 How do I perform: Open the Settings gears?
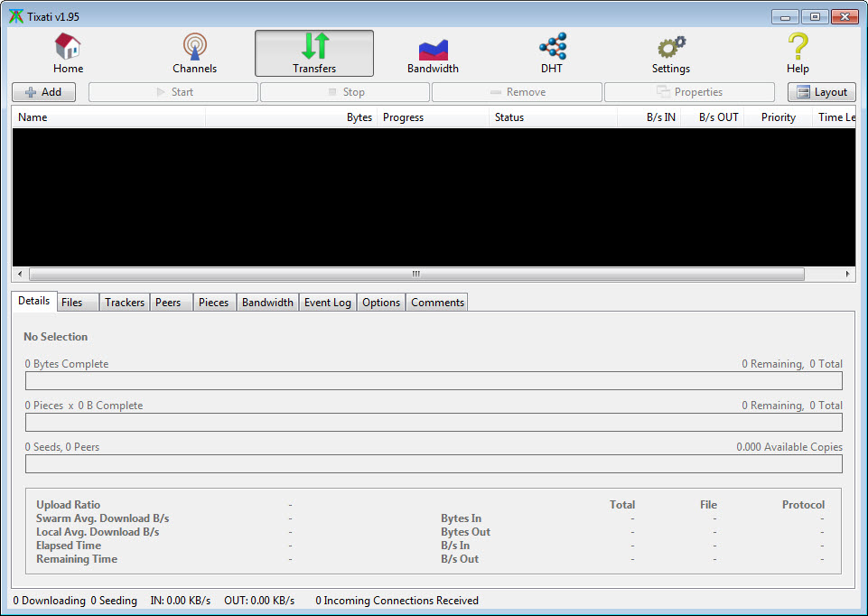pos(670,53)
